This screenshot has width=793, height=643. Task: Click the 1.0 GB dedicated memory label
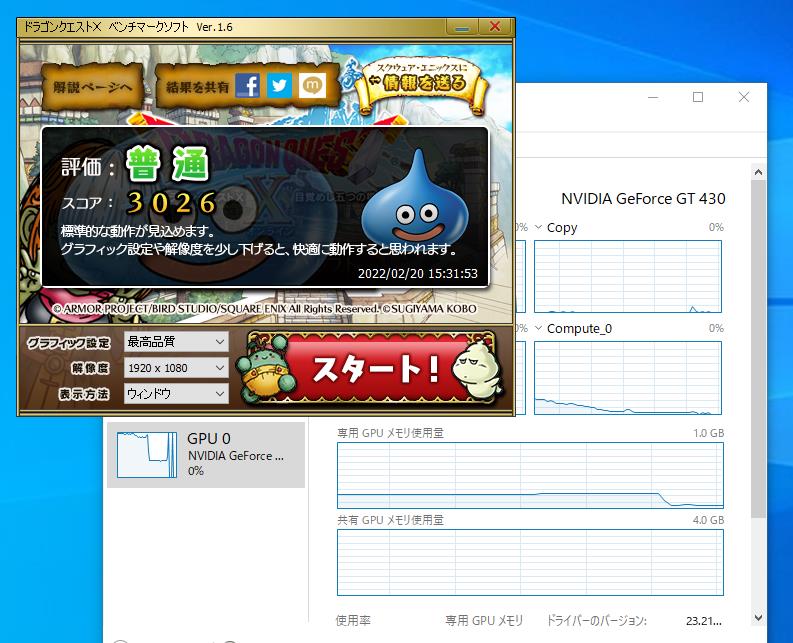[x=709, y=433]
